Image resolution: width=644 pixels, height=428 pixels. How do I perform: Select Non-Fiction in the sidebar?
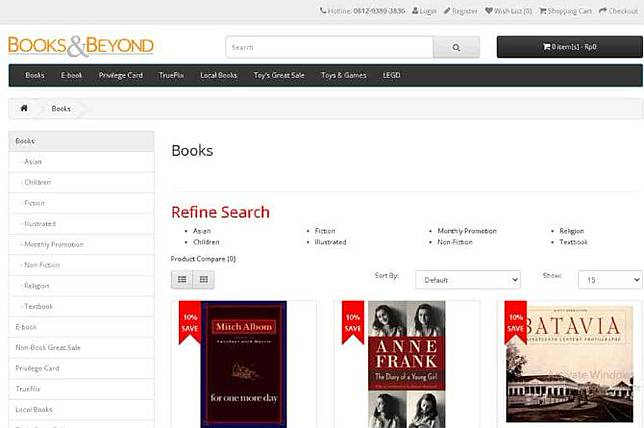(x=81, y=265)
